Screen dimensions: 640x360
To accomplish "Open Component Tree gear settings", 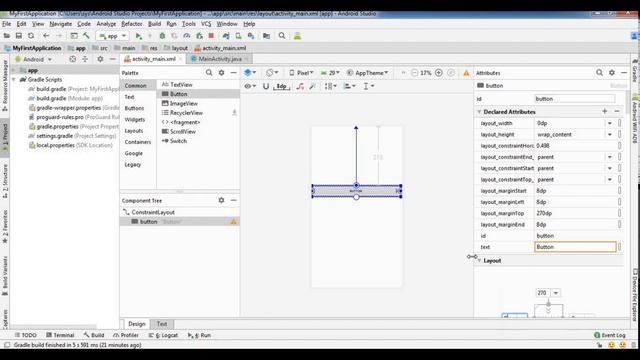I will (x=221, y=200).
